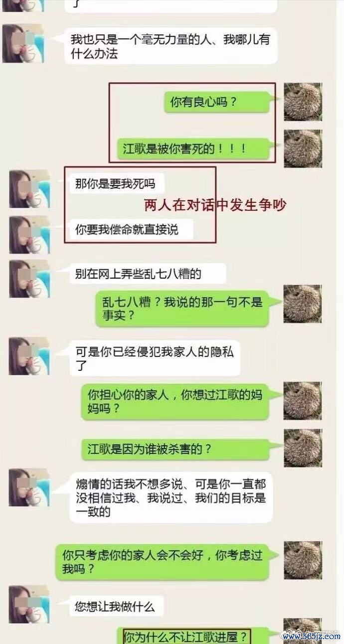Click the red annotation 两人在对话中发生争吵
Viewport: 344px width, 644px height.
(x=215, y=205)
